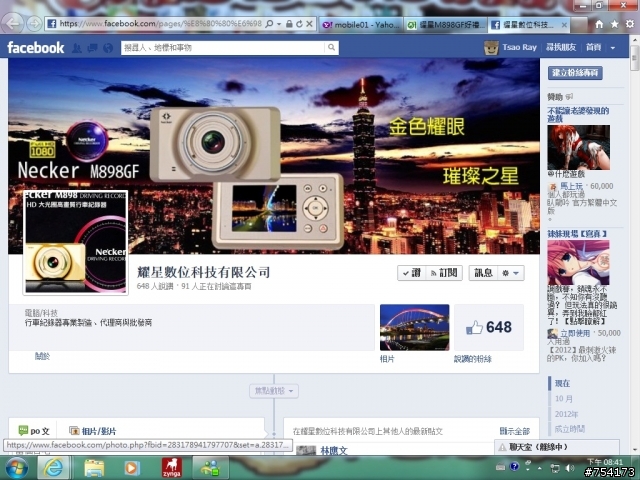Click the 說讚的粉絲 label link

click(x=473, y=359)
